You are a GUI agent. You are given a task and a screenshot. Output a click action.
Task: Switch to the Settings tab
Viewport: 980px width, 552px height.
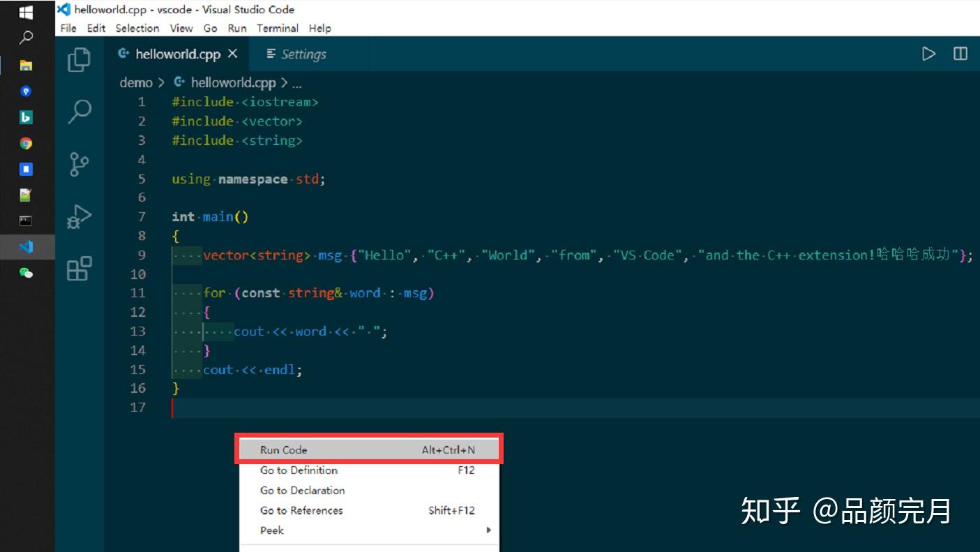click(x=303, y=54)
